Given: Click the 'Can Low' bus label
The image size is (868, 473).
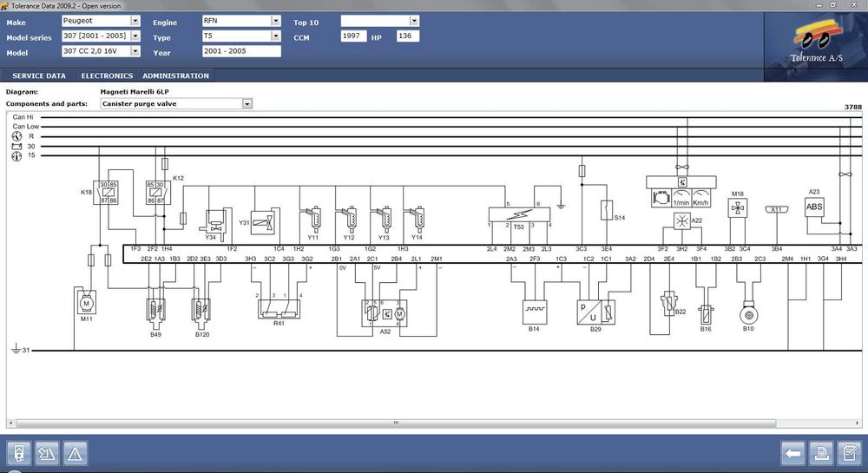Looking at the screenshot, I should point(26,127).
